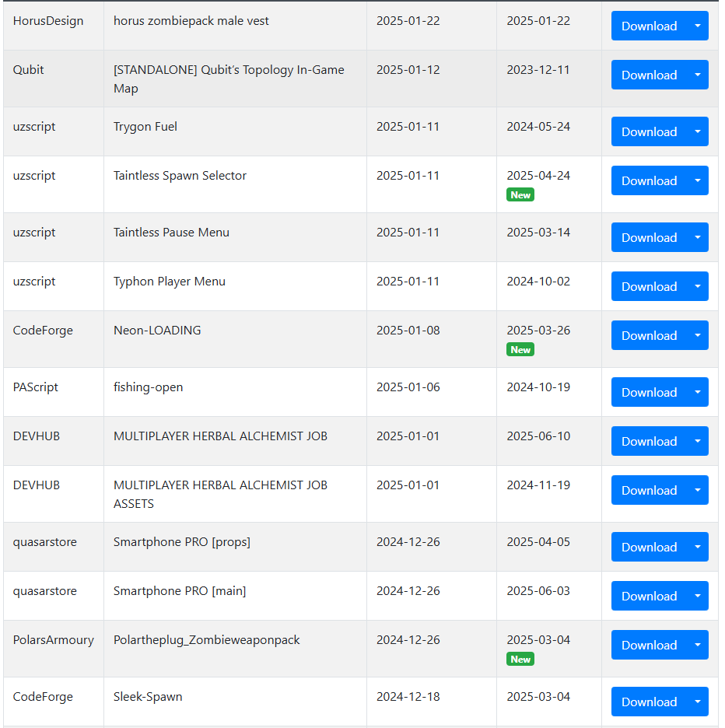Open dropdown for HERBAL ALCHEMIST JOB updated 2025-06-10
Screen dimensions: 725x728
pos(698,441)
